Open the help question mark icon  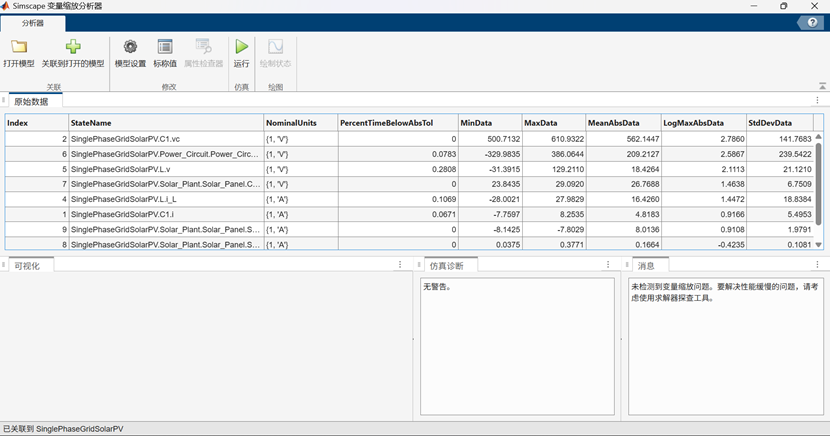812,23
